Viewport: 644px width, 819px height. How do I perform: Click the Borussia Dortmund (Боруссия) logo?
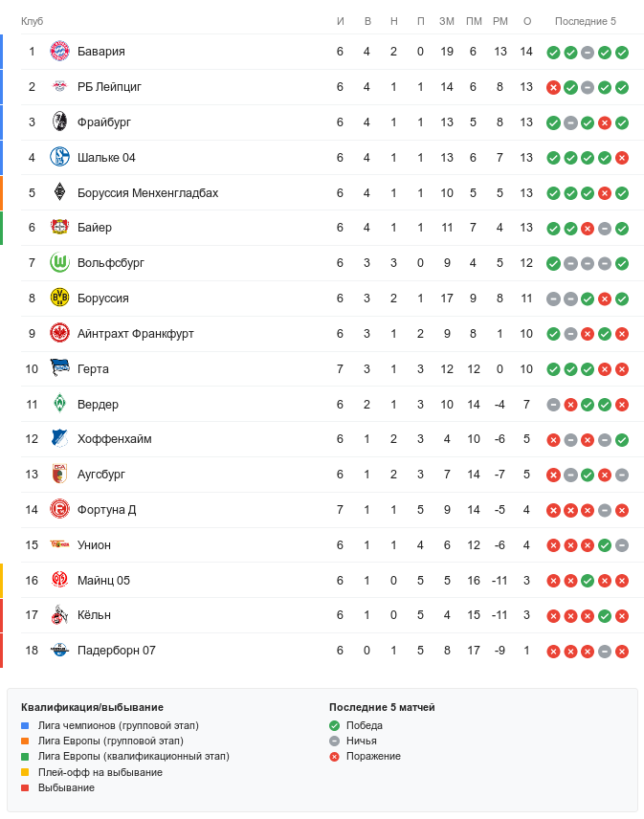pos(60,299)
